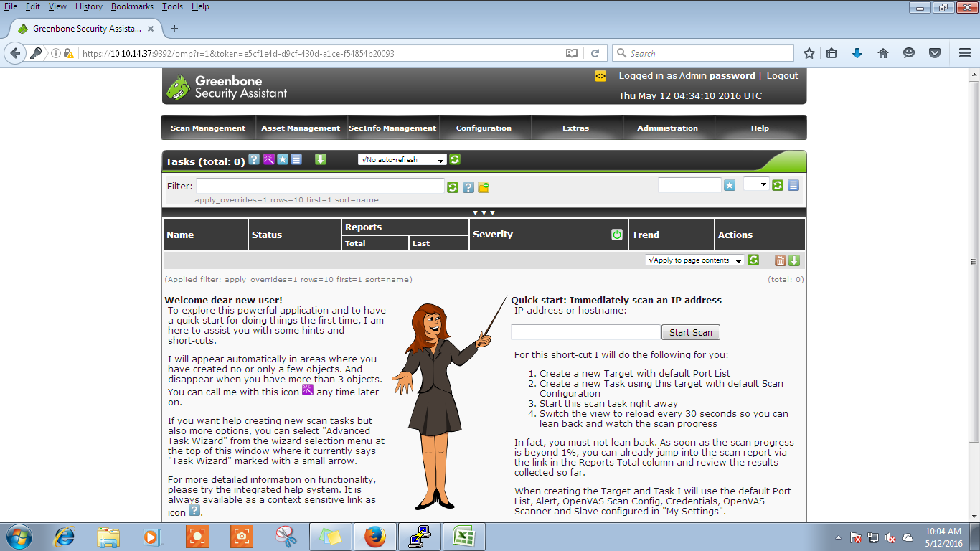Sort by Status column header
Viewport: 980px width, 551px height.
[267, 235]
